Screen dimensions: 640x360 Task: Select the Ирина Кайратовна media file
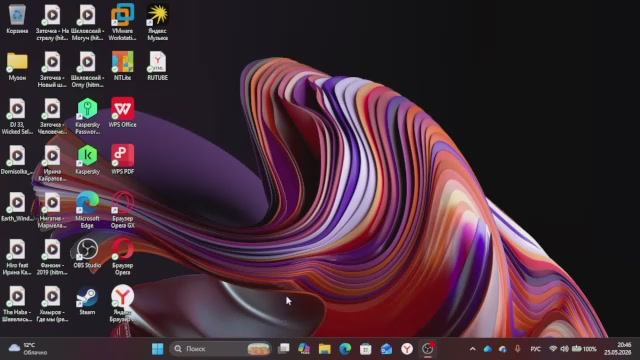click(x=52, y=163)
